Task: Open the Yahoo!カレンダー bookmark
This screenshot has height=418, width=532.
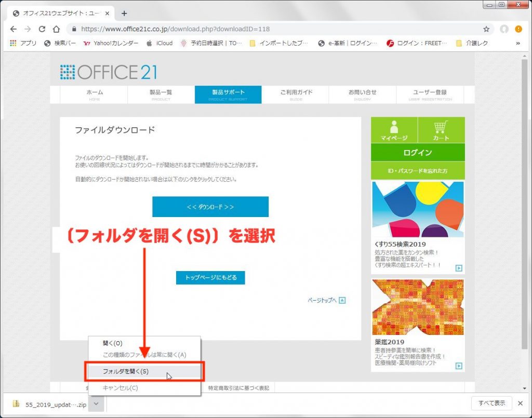Action: coord(111,43)
